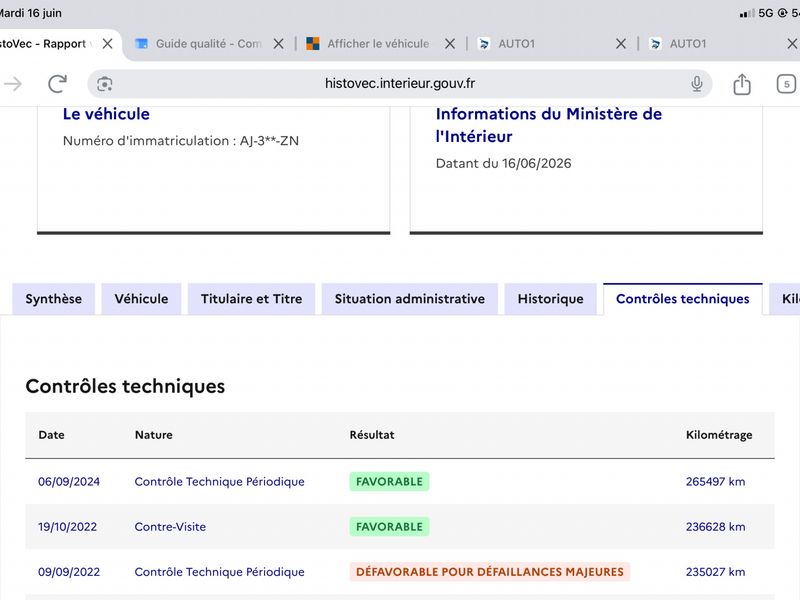Select the Titulaire et Titre tab
Screen dimensions: 800x600
tap(252, 299)
